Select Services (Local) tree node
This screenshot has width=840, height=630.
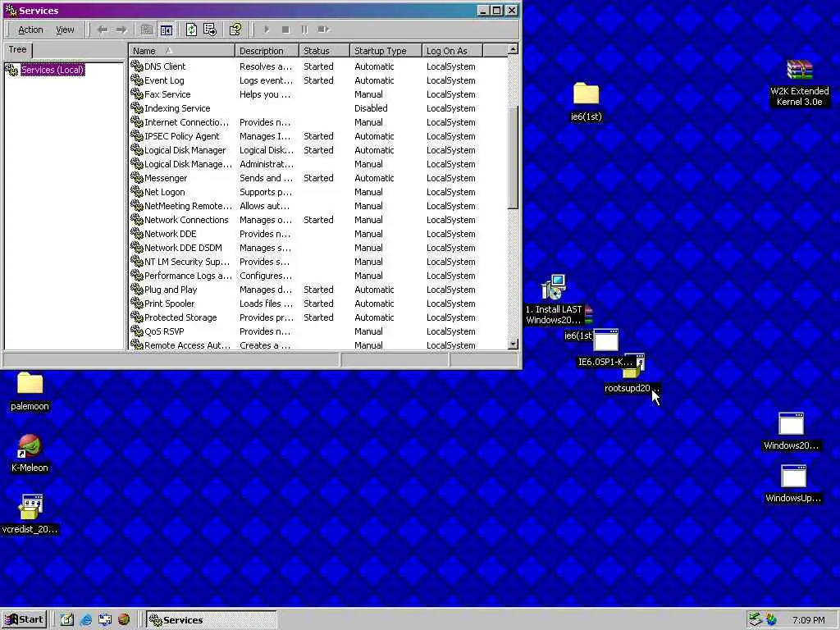52,70
